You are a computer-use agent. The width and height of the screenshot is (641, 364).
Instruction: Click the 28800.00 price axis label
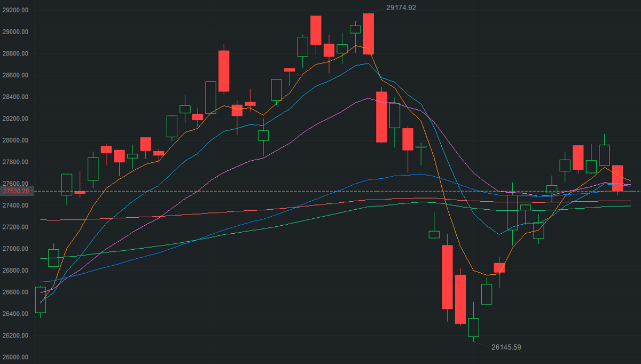(x=17, y=54)
